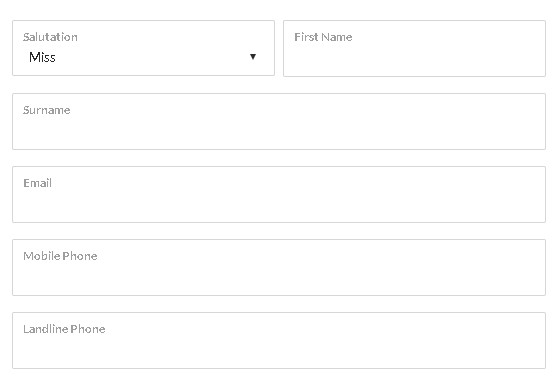Select the Miss value in Salutation box
The height and width of the screenshot is (380, 559).
pyautogui.click(x=42, y=57)
